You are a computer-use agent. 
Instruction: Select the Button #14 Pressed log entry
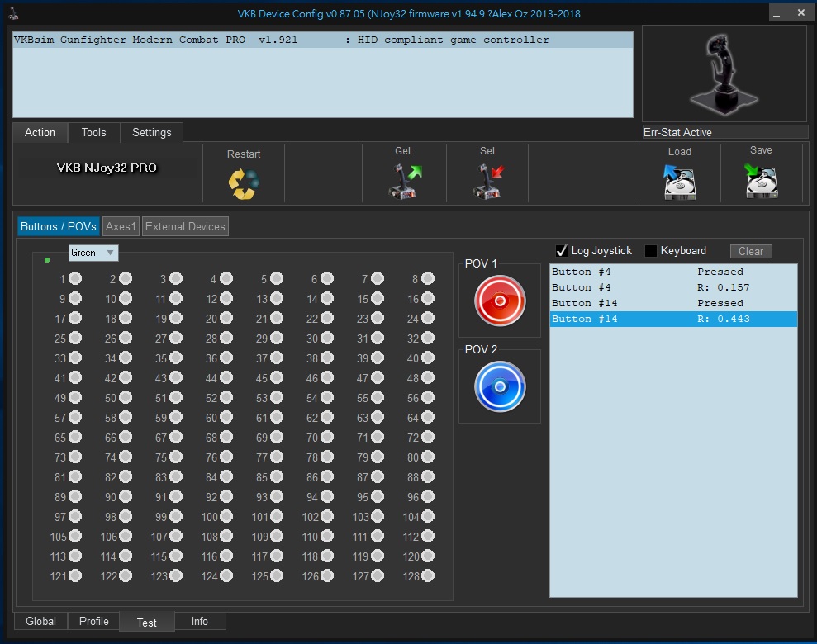click(673, 303)
